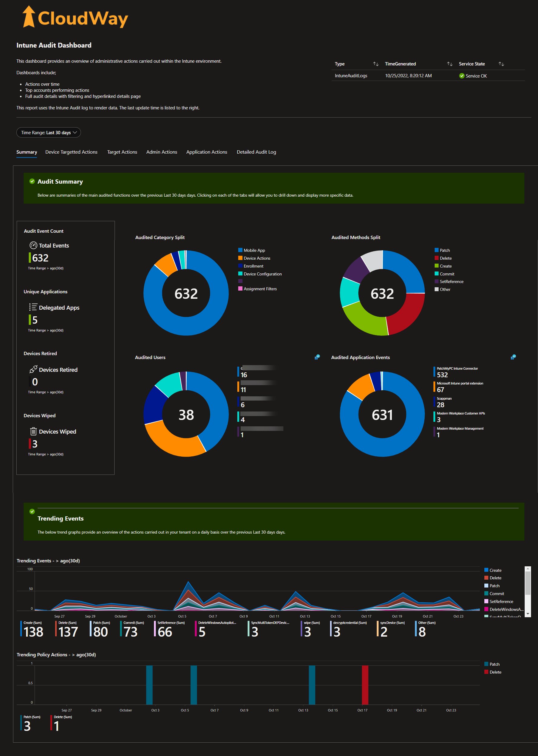The width and height of the screenshot is (538, 756).
Task: Open the Detailed Audit Log tab
Action: pos(256,152)
